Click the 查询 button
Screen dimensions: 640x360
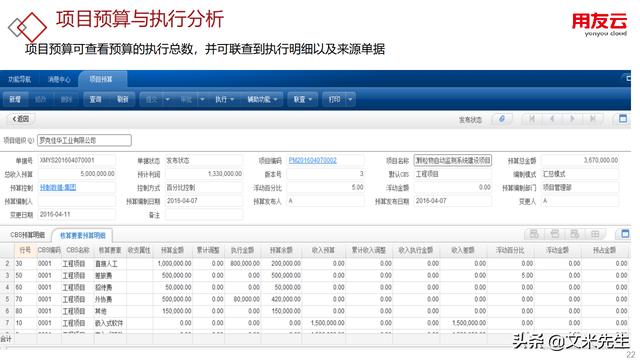coord(96,99)
